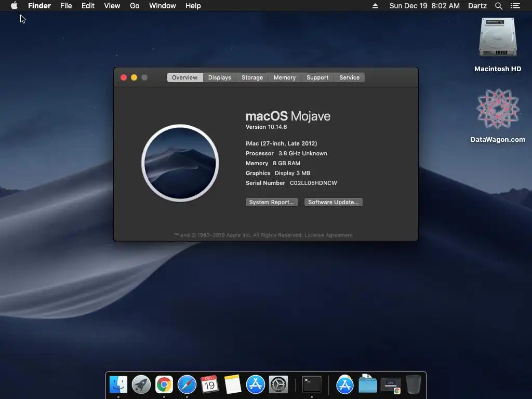Viewport: 532px width, 399px height.
Task: Open the Help menu
Action: coord(193,6)
